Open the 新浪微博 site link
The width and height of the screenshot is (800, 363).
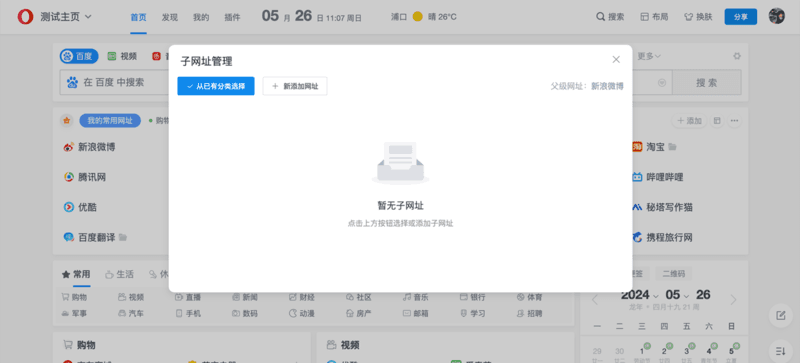click(89, 147)
